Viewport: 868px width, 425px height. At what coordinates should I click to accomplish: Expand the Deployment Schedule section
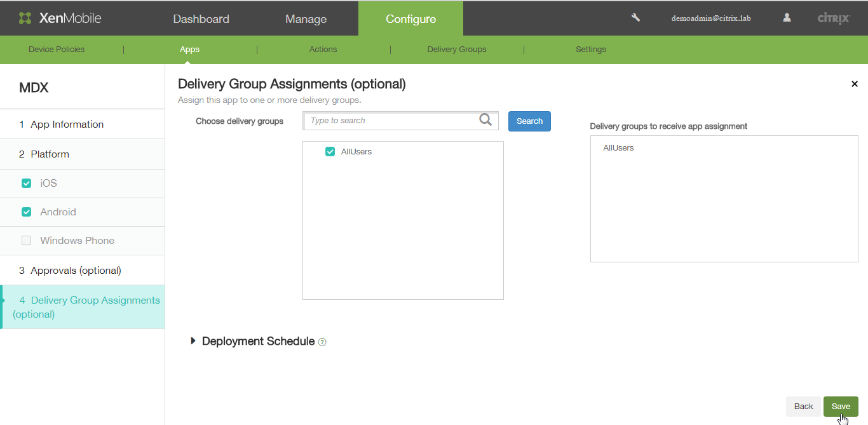pos(193,341)
